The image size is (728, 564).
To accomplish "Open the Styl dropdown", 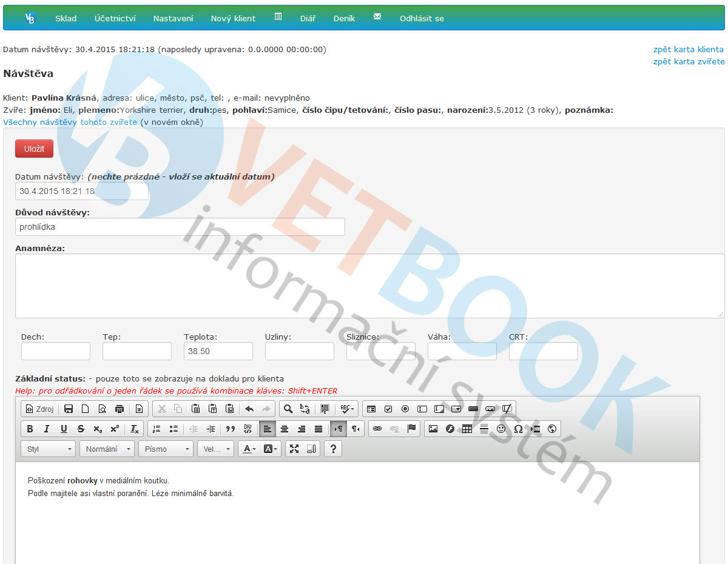I will tap(48, 449).
